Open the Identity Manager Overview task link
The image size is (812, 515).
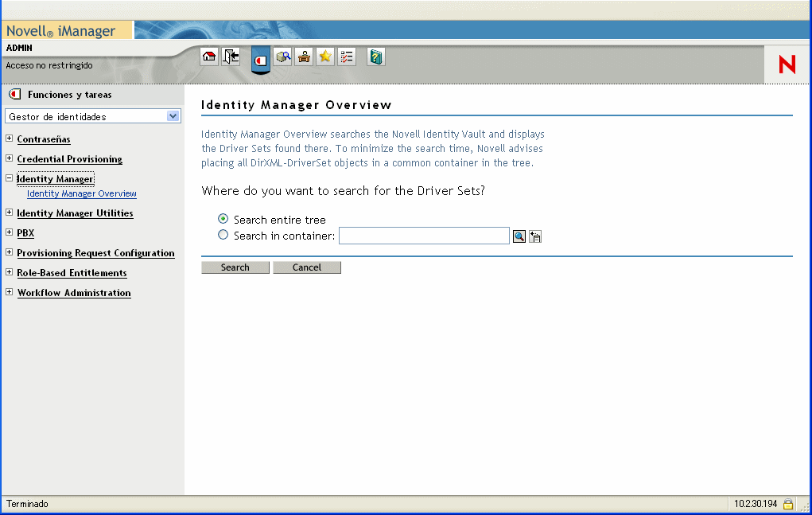coord(82,193)
